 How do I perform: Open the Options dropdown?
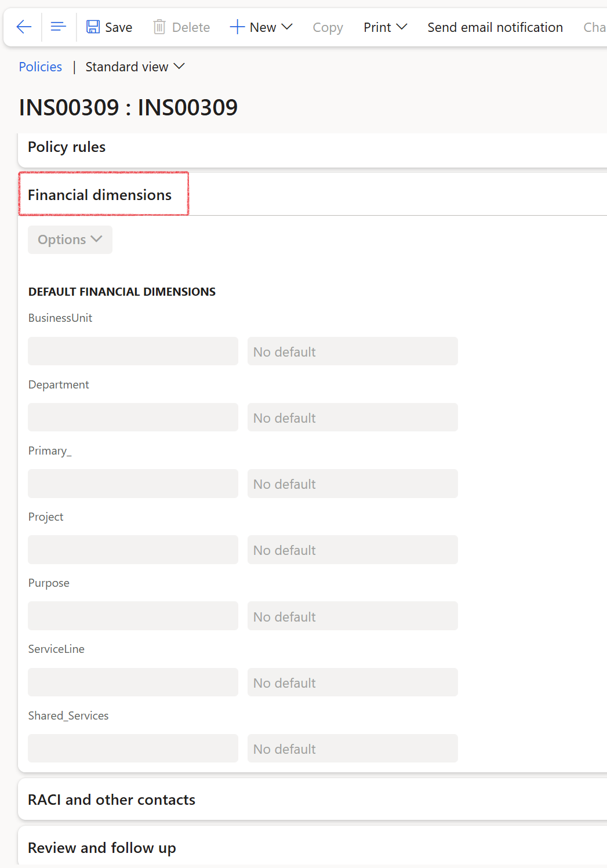(70, 239)
